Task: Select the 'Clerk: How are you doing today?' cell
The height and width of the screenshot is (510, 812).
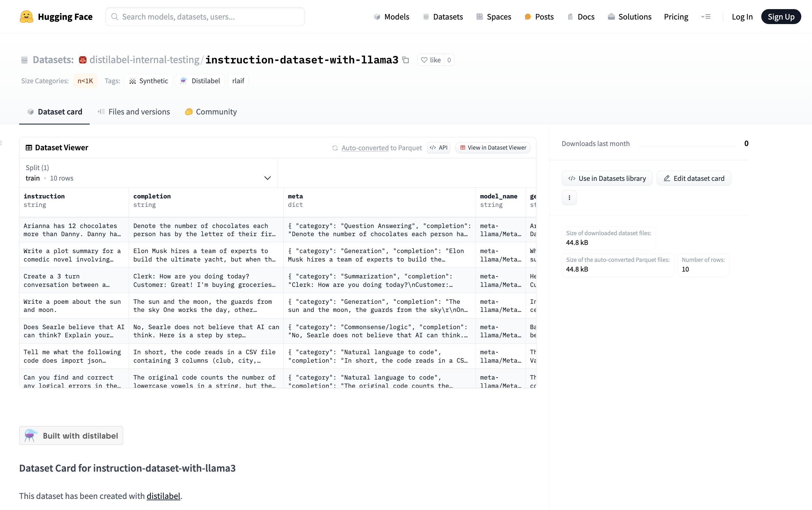Action: coord(206,280)
